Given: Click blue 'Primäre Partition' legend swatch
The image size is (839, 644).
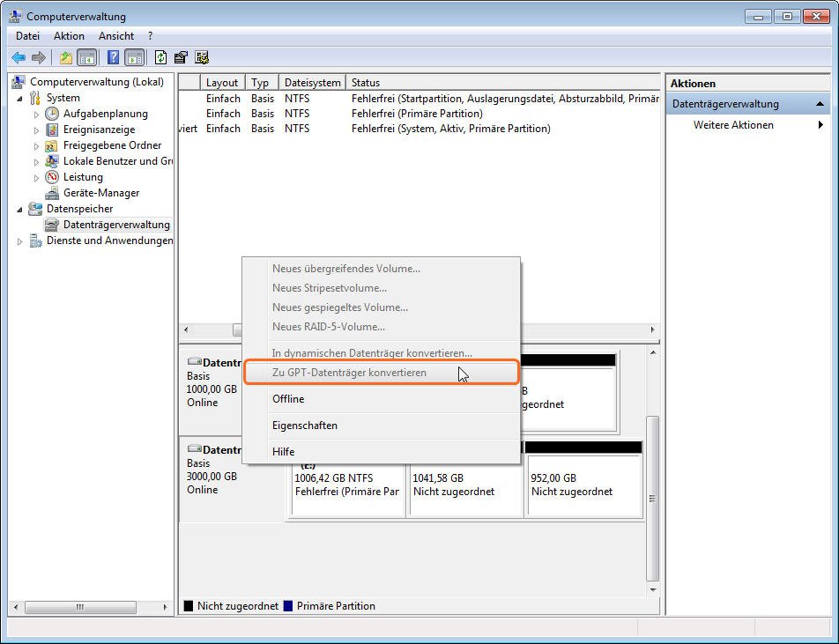Looking at the screenshot, I should click(x=288, y=606).
